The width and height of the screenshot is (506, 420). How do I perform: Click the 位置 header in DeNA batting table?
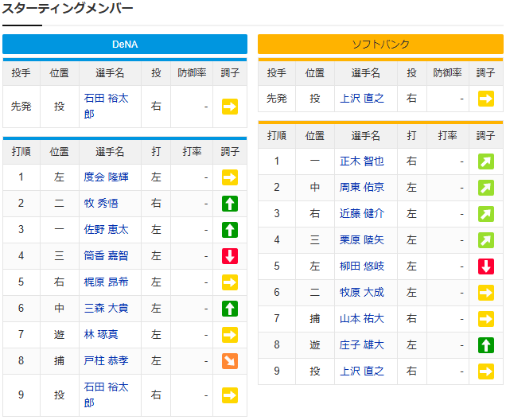click(x=59, y=152)
